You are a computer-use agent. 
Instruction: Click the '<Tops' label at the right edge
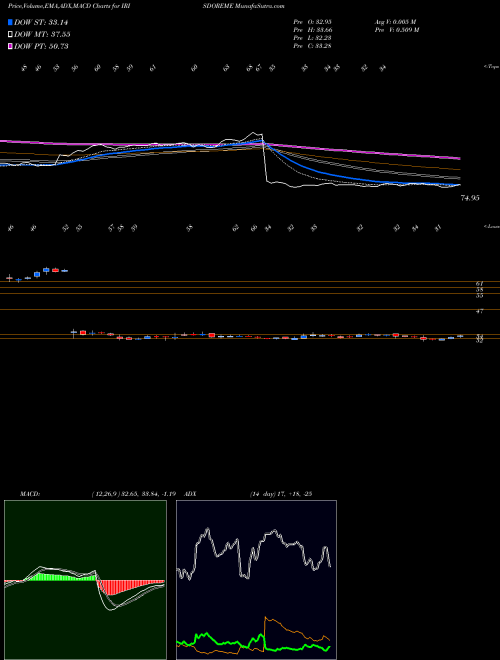pyautogui.click(x=492, y=67)
